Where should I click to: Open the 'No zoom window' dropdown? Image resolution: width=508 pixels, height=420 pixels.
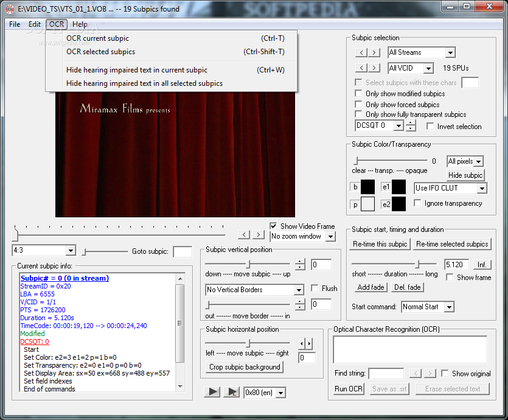(x=330, y=237)
